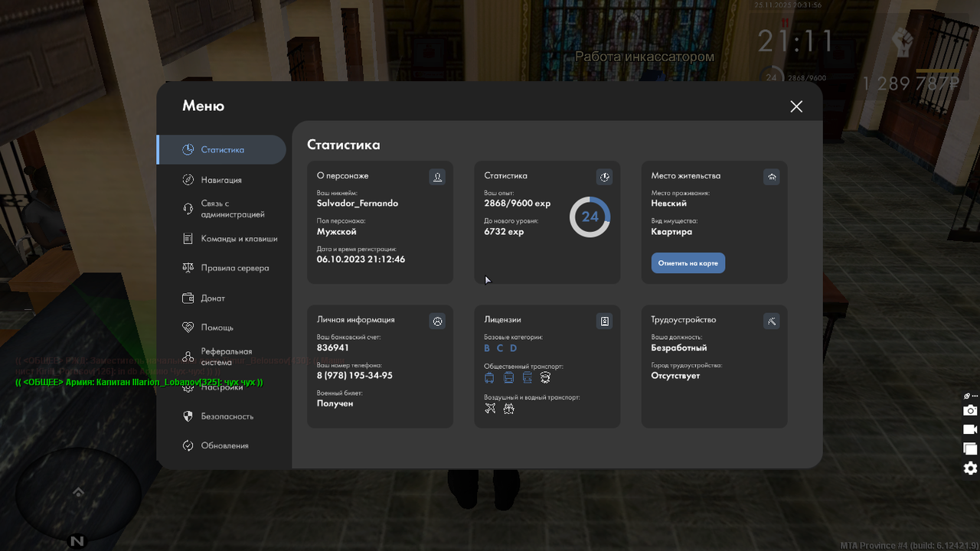Screen dimensions: 980x551
Task: Click the airplane license icon
Action: 491,409
